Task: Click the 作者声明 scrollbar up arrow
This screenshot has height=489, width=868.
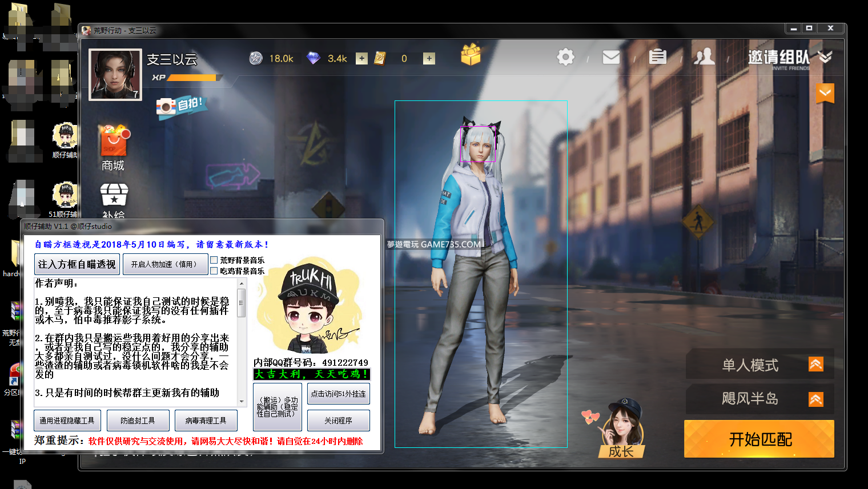Action: pos(242,283)
